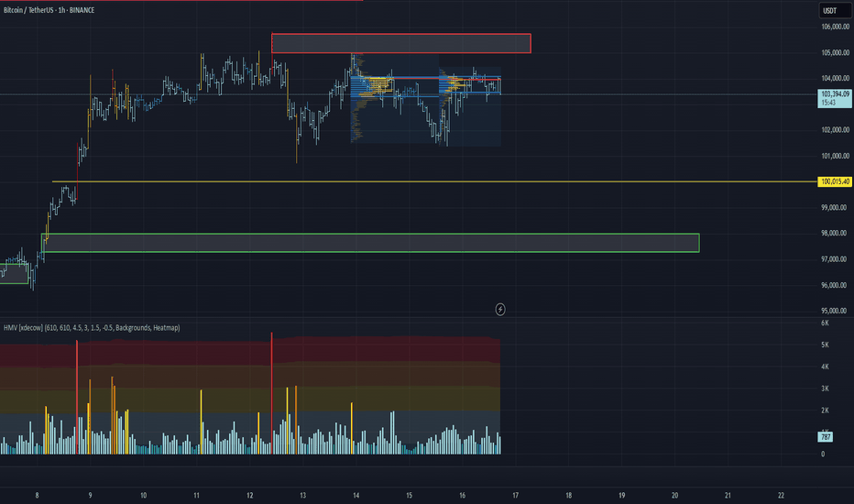The width and height of the screenshot is (854, 504).
Task: Click the 3K indicator scale label
Action: tap(825, 389)
